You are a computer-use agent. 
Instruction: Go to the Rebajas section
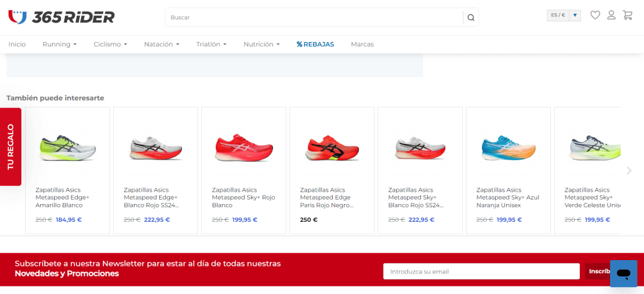click(x=315, y=45)
